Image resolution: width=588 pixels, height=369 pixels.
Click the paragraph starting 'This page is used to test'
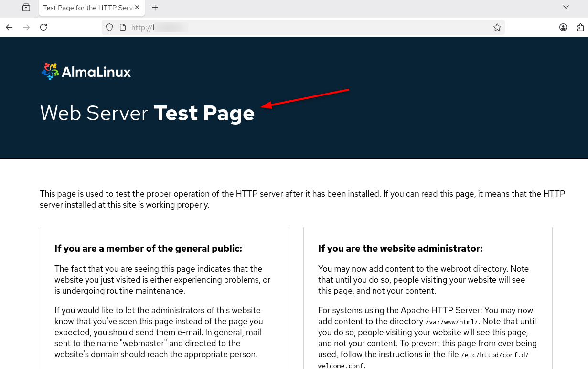pyautogui.click(x=302, y=200)
